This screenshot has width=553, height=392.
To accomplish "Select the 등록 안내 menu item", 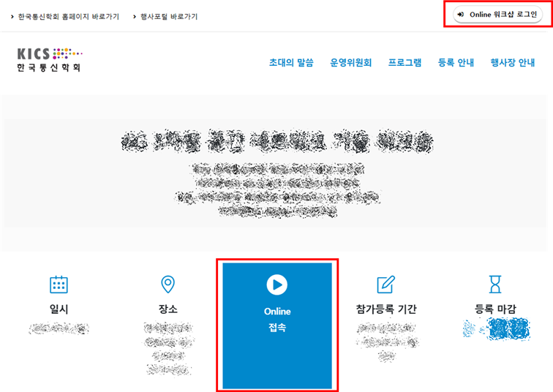I will point(456,63).
